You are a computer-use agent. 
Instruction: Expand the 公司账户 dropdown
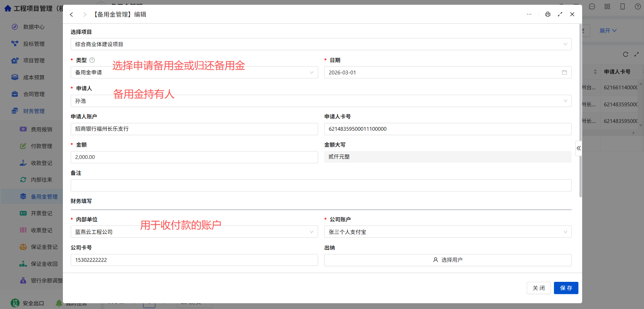point(448,232)
